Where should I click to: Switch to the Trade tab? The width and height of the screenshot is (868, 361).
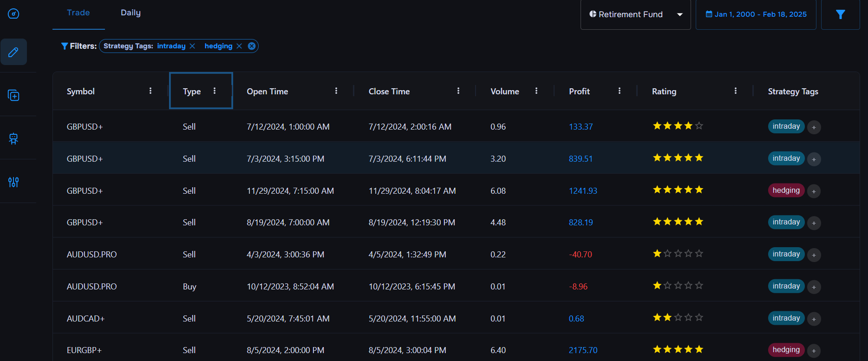click(78, 13)
